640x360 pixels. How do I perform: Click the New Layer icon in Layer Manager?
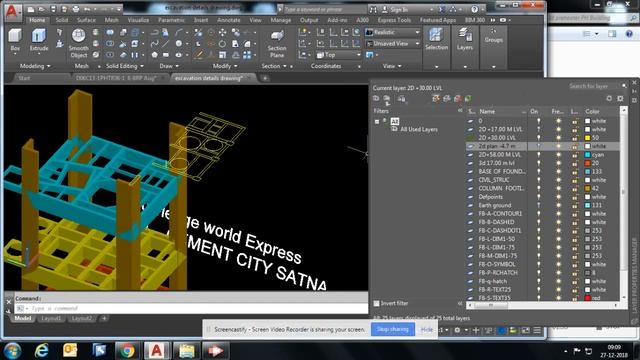[436, 98]
